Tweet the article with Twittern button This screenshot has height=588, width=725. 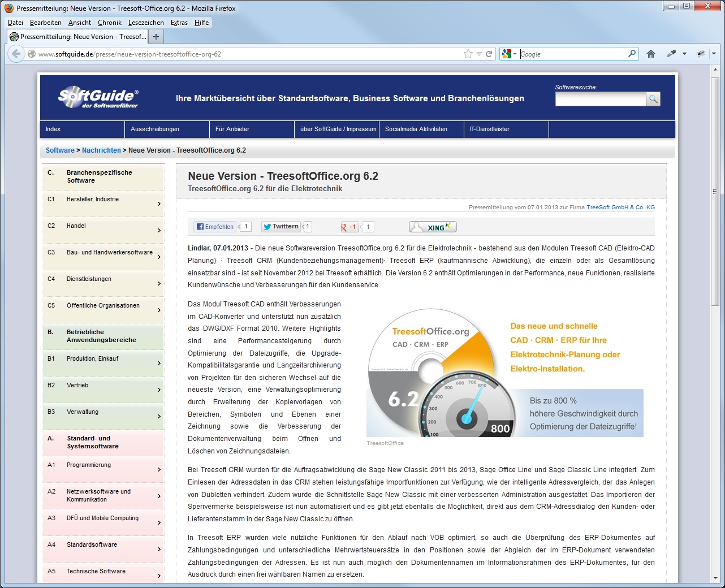[x=280, y=227]
